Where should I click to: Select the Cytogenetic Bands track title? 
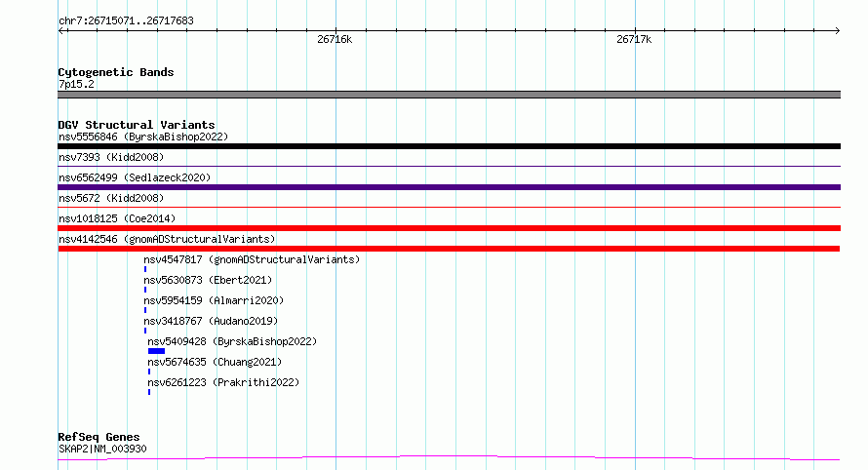(x=116, y=72)
